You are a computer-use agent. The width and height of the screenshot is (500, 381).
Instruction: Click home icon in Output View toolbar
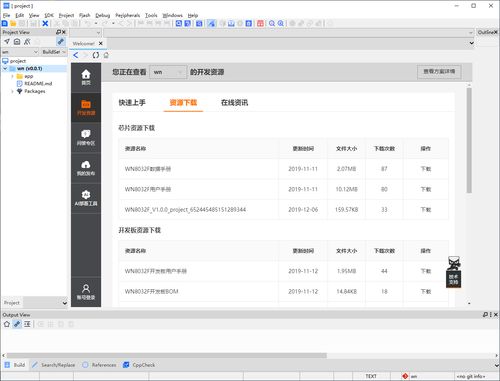pos(7,324)
